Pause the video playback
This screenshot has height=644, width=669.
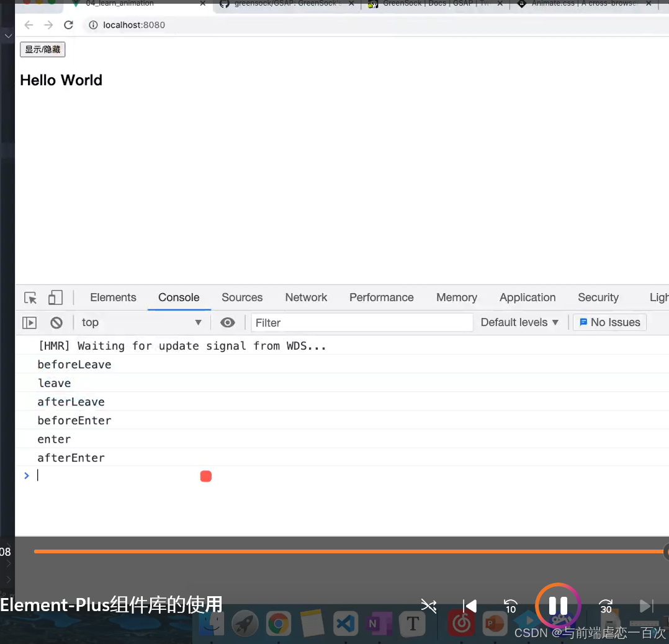pos(558,605)
